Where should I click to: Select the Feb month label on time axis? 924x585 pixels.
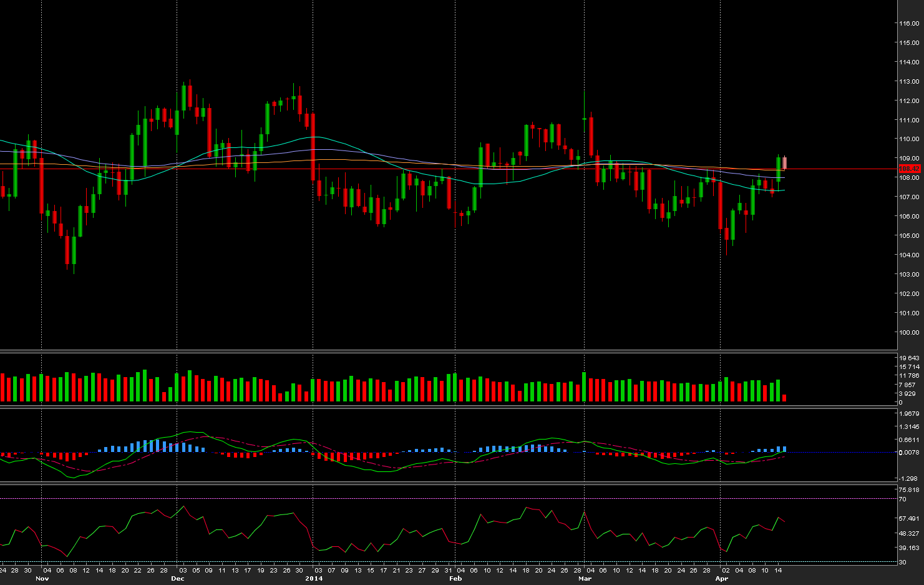point(455,579)
